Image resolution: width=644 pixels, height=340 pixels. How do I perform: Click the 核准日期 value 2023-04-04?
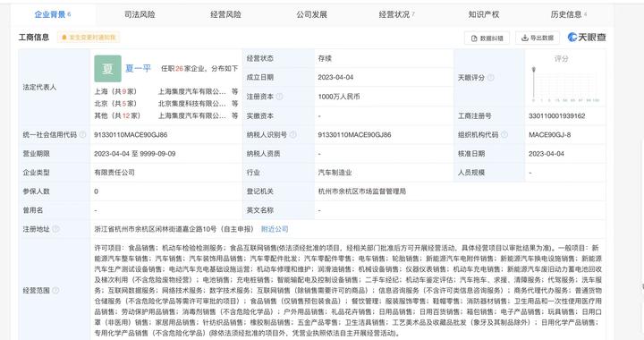coord(547,154)
